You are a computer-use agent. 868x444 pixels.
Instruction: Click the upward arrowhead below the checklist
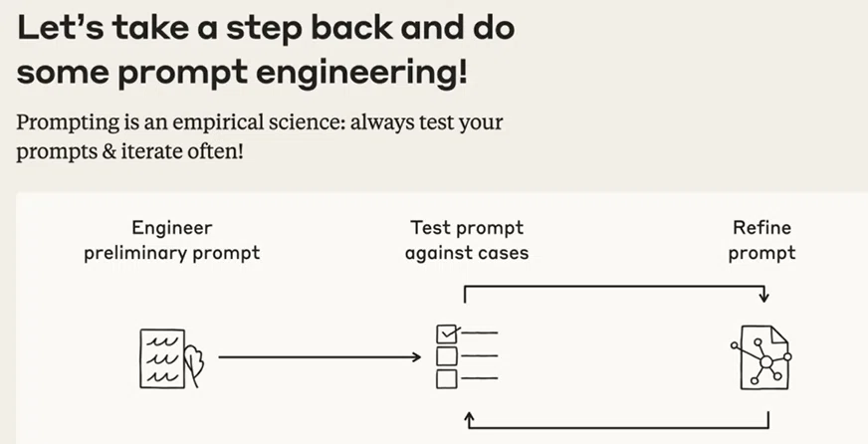click(x=470, y=418)
